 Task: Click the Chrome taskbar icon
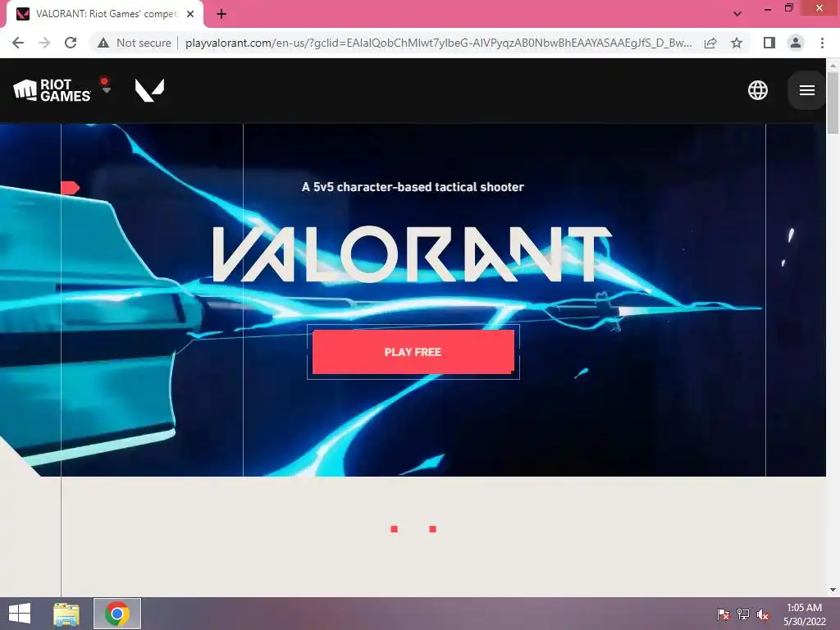tap(117, 614)
